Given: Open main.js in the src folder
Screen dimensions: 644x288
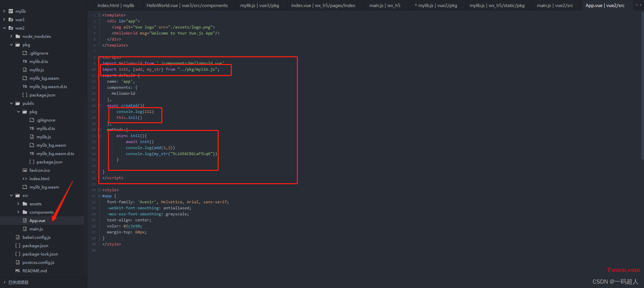Looking at the screenshot, I should coord(36,229).
